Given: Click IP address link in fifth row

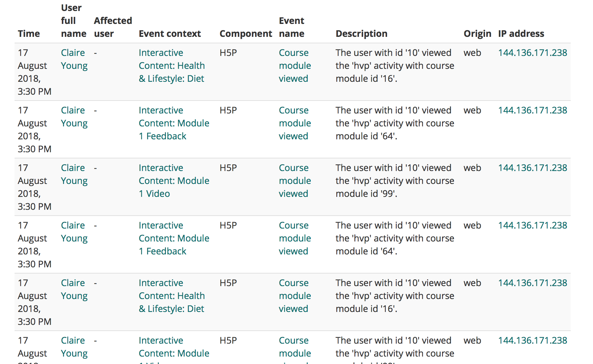Looking at the screenshot, I should [532, 283].
